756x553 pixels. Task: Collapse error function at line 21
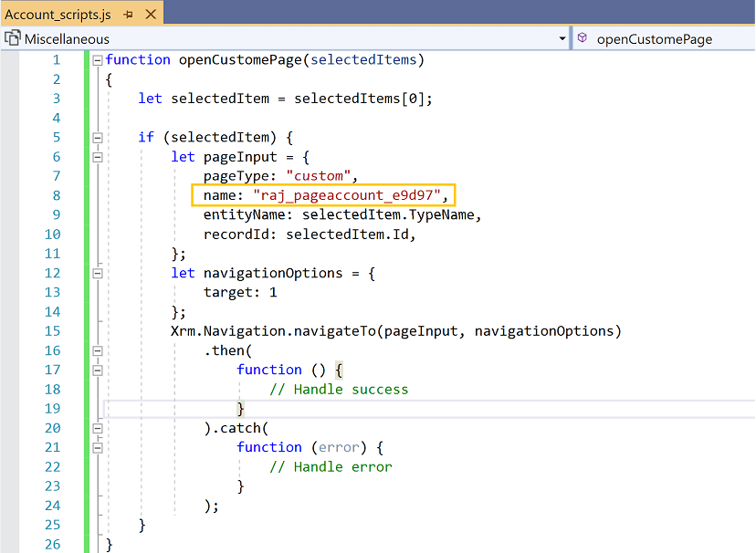click(x=98, y=448)
